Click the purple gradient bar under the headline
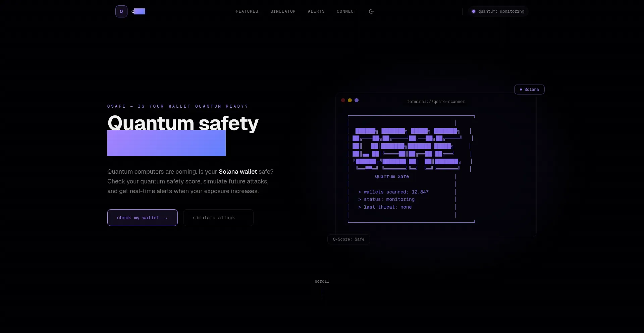Screen dimensions: 644x333 coord(166,144)
